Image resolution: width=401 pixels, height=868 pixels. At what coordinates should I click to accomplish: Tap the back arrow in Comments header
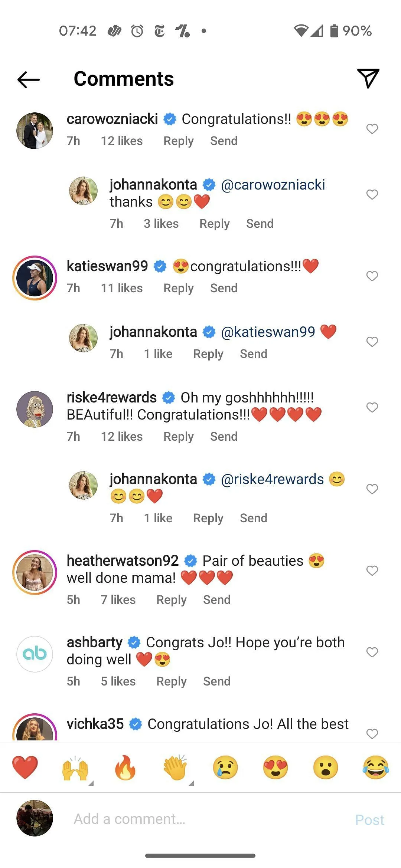tap(29, 79)
